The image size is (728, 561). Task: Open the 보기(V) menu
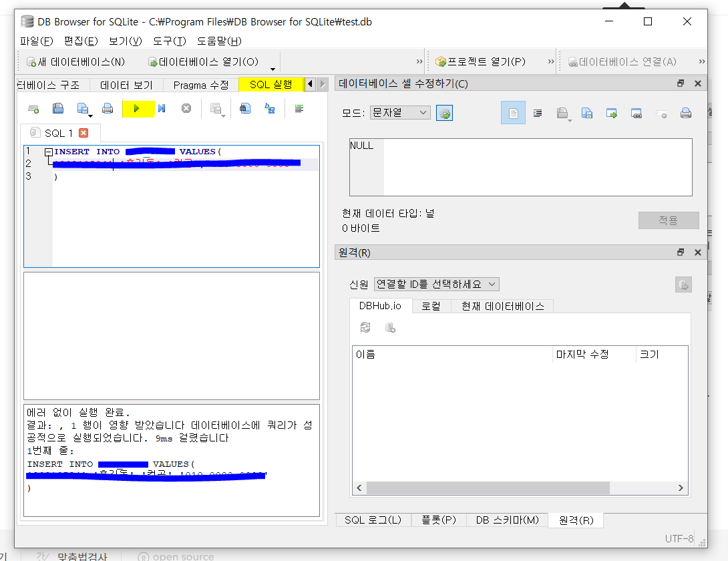tap(126, 41)
